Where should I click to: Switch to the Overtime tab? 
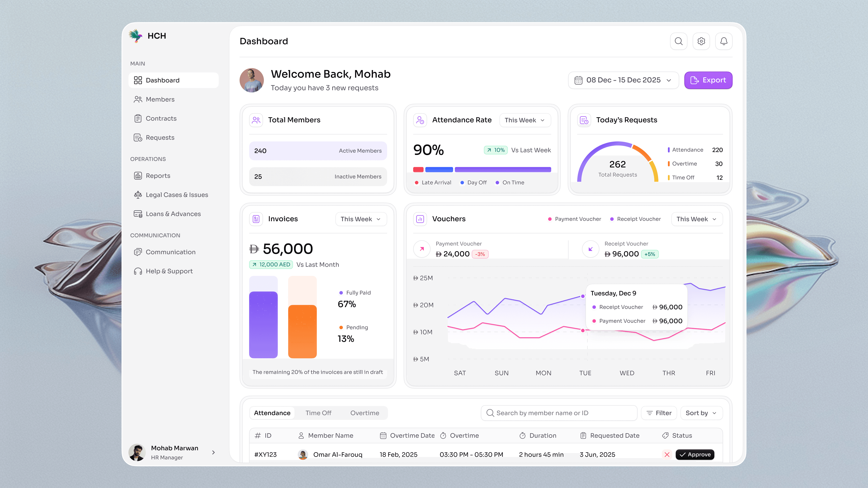(365, 413)
